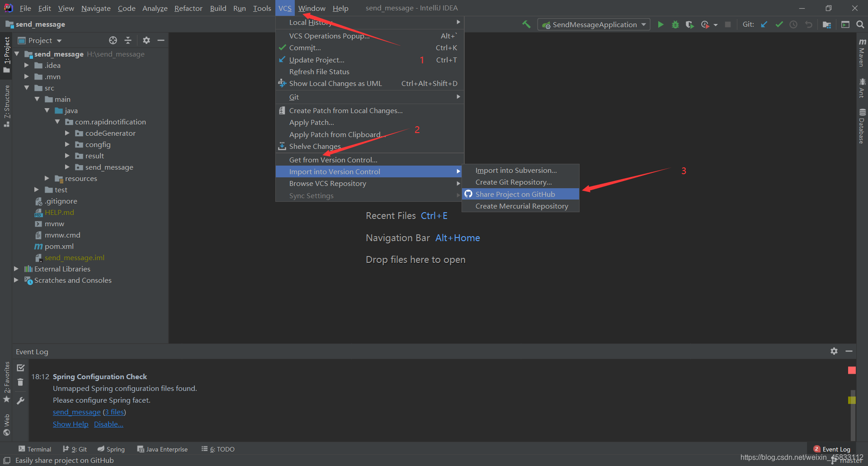Choose Import into Subversion...

coord(520,170)
